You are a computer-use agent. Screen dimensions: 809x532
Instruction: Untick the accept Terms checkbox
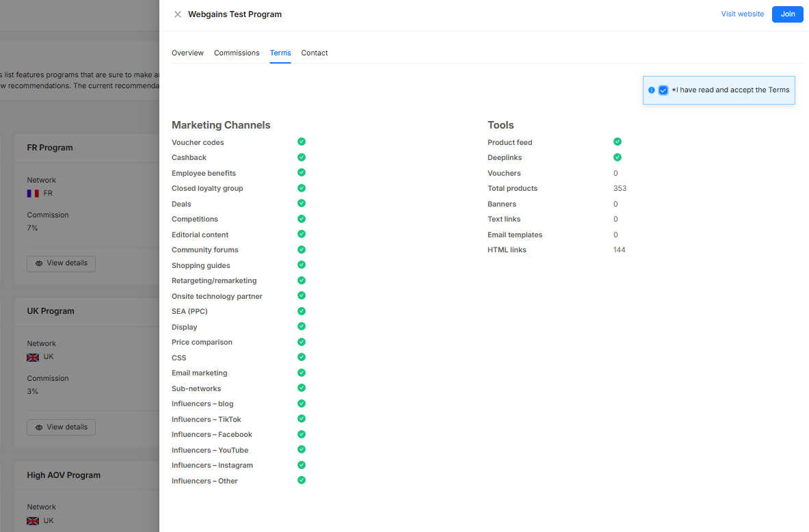click(663, 90)
